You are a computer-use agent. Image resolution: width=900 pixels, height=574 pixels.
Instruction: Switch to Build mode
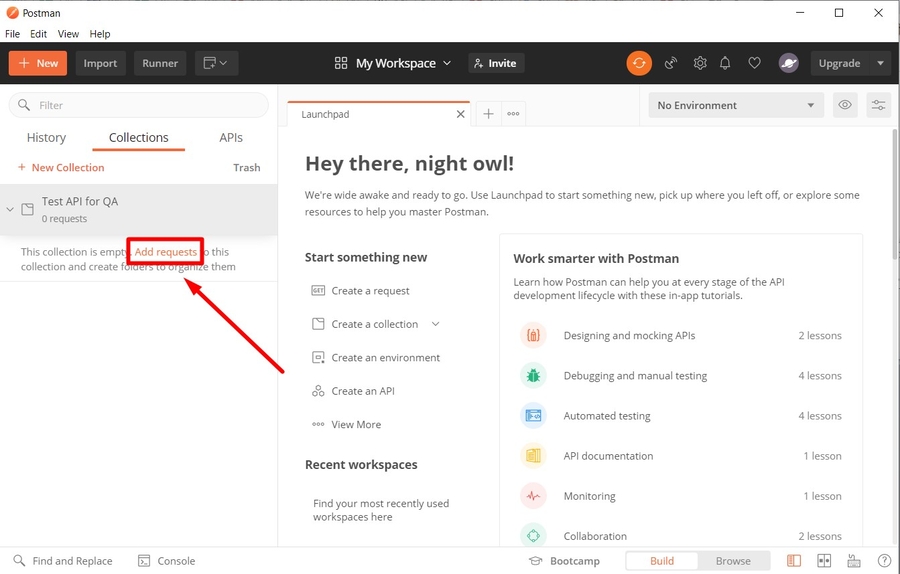tap(662, 561)
